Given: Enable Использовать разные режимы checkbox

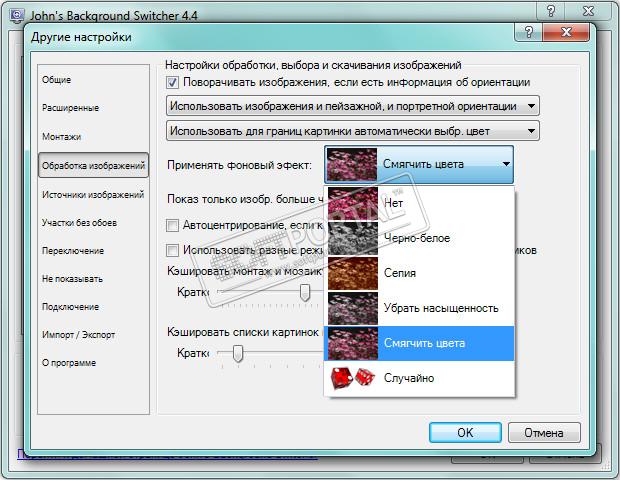Looking at the screenshot, I should pyautogui.click(x=172, y=250).
